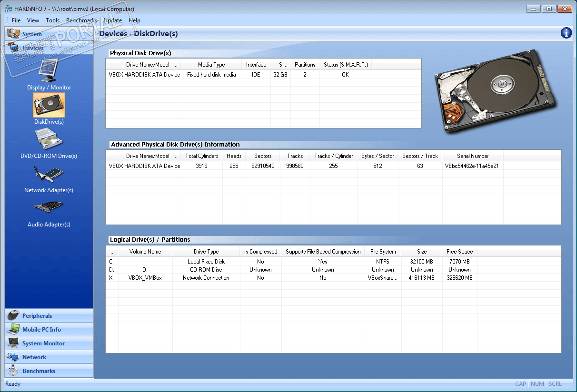The image size is (577, 392).
Task: Click the tracks value 998580
Action: click(x=295, y=166)
